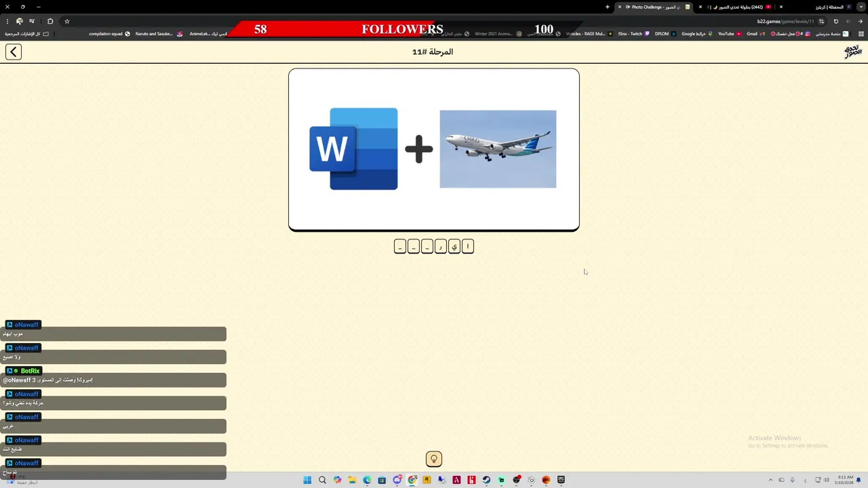Viewport: 868px width, 488px height.
Task: Click the Microsoft Word logo image
Action: tap(353, 148)
